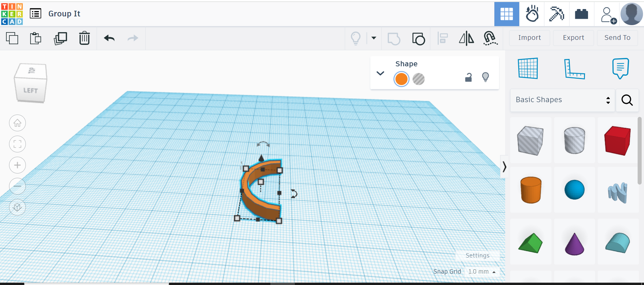644x285 pixels.
Task: Click the Zoom out minus button
Action: pyautogui.click(x=17, y=186)
